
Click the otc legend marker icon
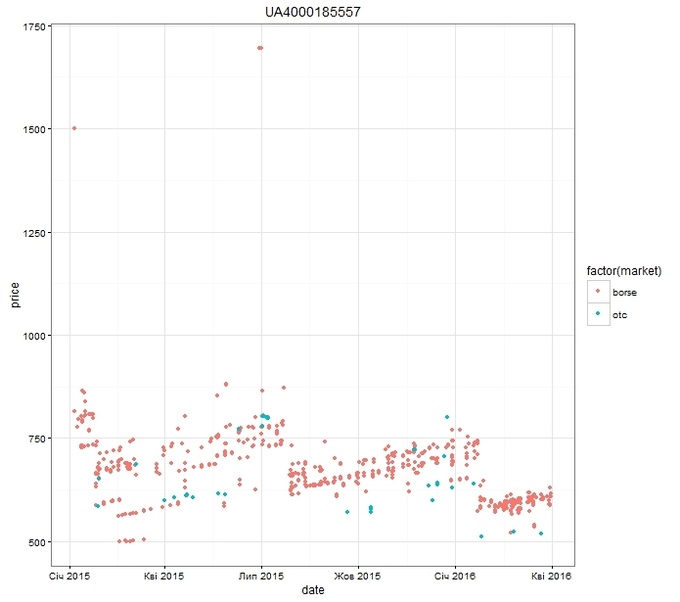pyautogui.click(x=598, y=314)
